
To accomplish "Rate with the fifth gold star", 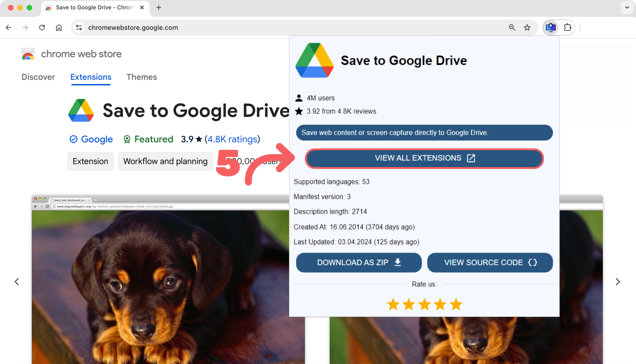I will tap(456, 305).
